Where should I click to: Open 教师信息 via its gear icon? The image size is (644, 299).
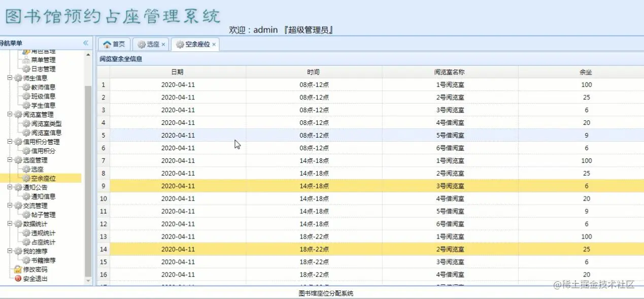click(x=26, y=87)
